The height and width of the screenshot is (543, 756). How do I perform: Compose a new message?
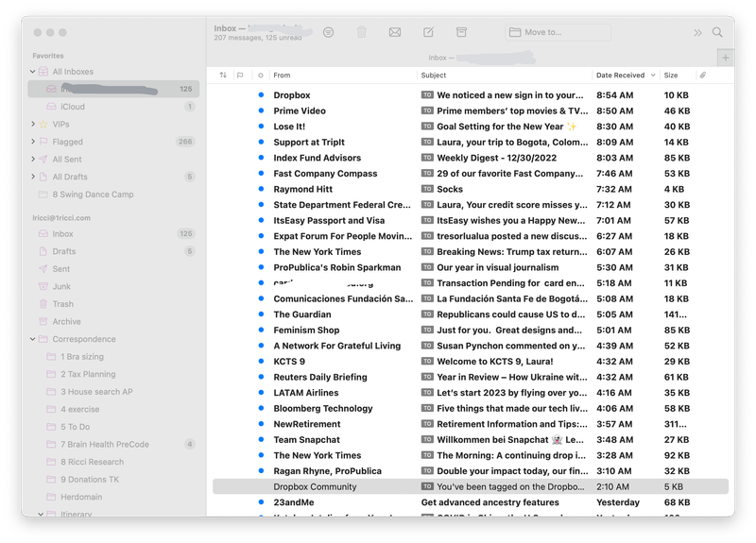point(428,32)
